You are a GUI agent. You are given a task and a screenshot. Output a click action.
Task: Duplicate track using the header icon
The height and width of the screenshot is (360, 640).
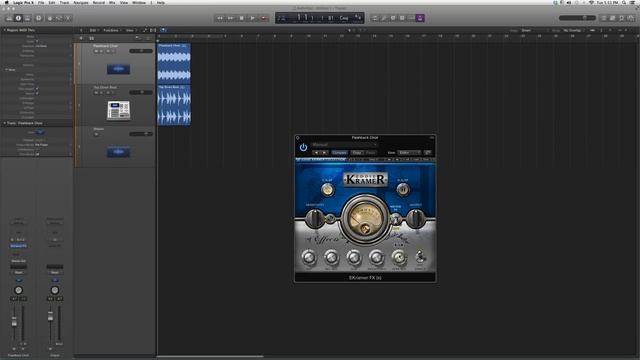(91, 38)
